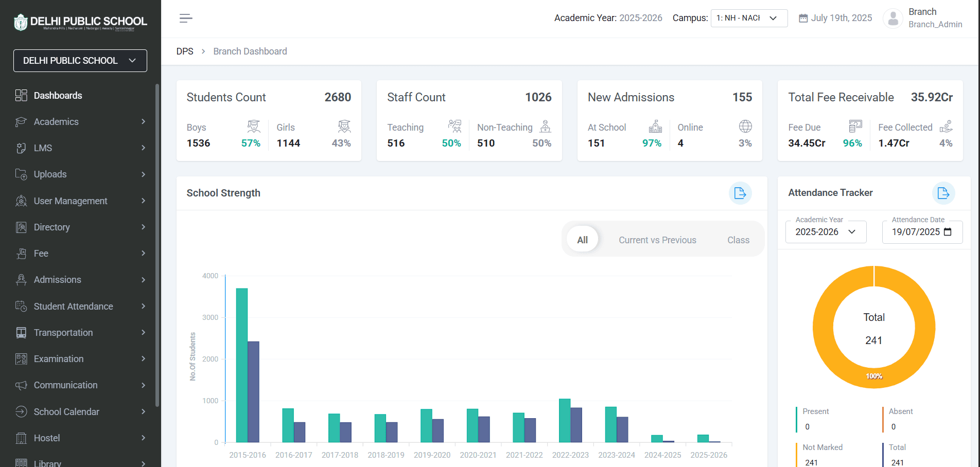Export School Strength chart via icon
Viewport: 980px width, 467px height.
click(x=740, y=193)
